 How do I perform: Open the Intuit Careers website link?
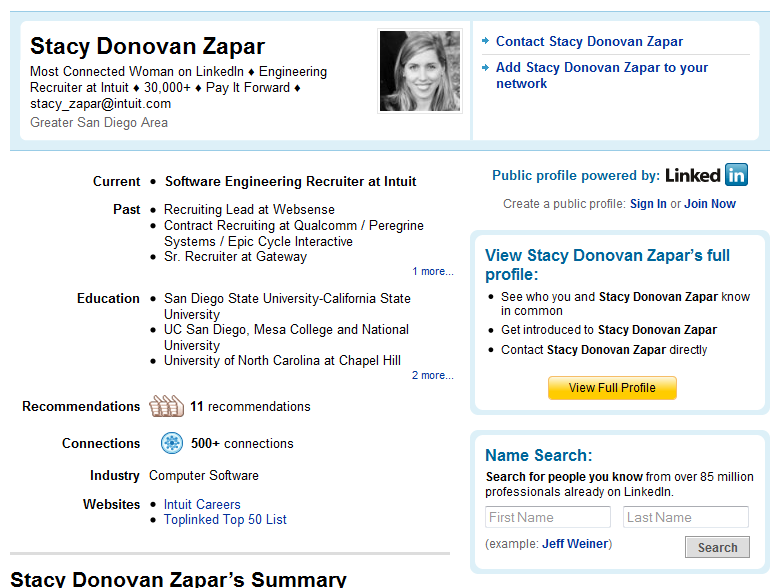point(202,504)
